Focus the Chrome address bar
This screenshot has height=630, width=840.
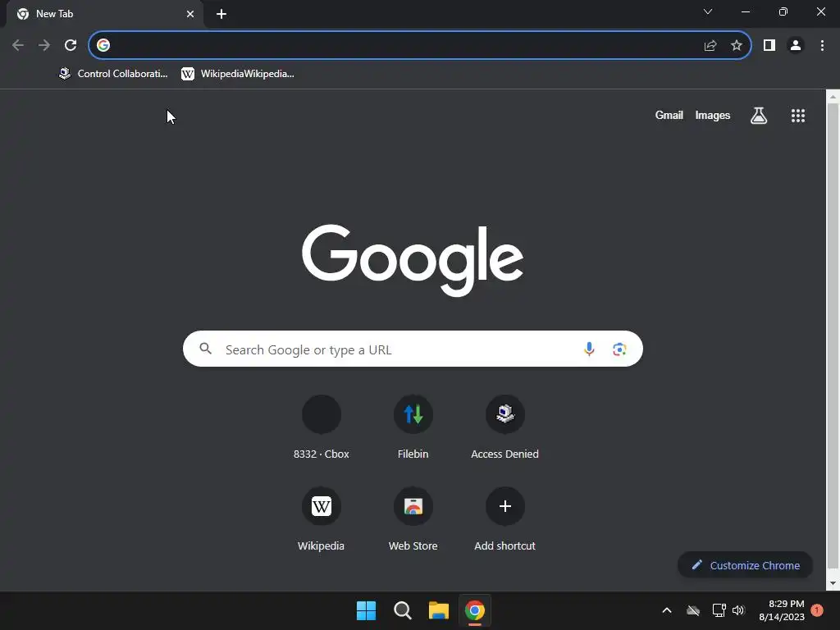pos(420,45)
